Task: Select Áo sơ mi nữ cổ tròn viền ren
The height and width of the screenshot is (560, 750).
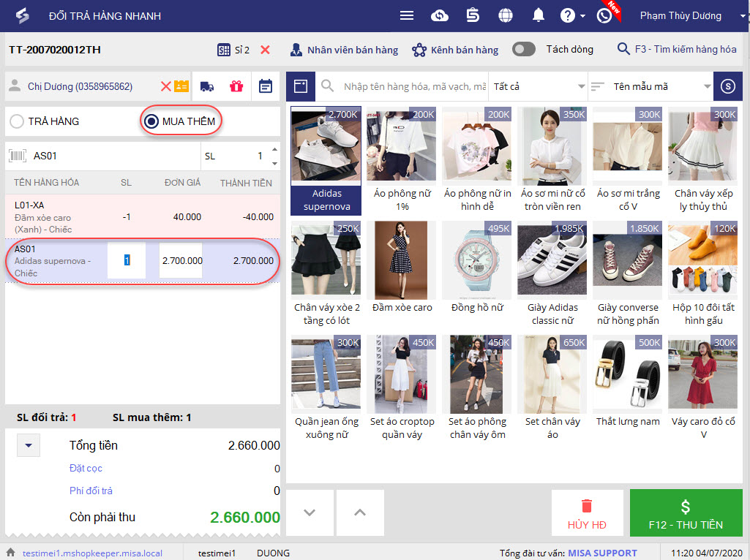Action: click(552, 161)
